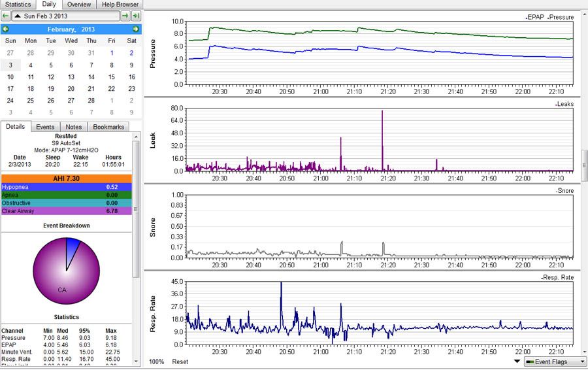588x370 pixels.
Task: Click the graph area vertical scrollbar handle
Action: pyautogui.click(x=584, y=165)
